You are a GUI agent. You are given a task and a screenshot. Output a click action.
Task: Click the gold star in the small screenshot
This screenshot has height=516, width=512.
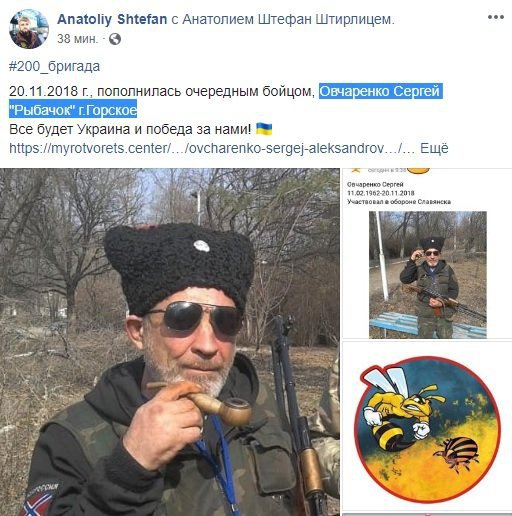pos(356,170)
